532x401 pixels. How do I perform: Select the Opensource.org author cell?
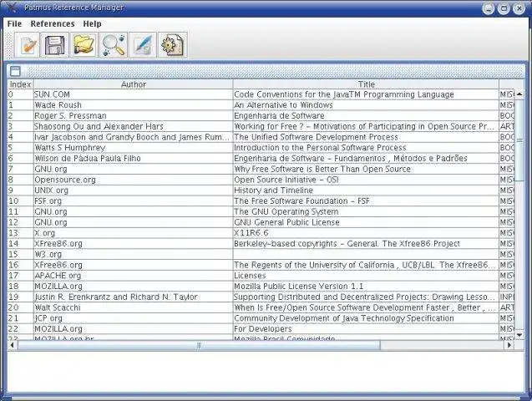pos(134,180)
